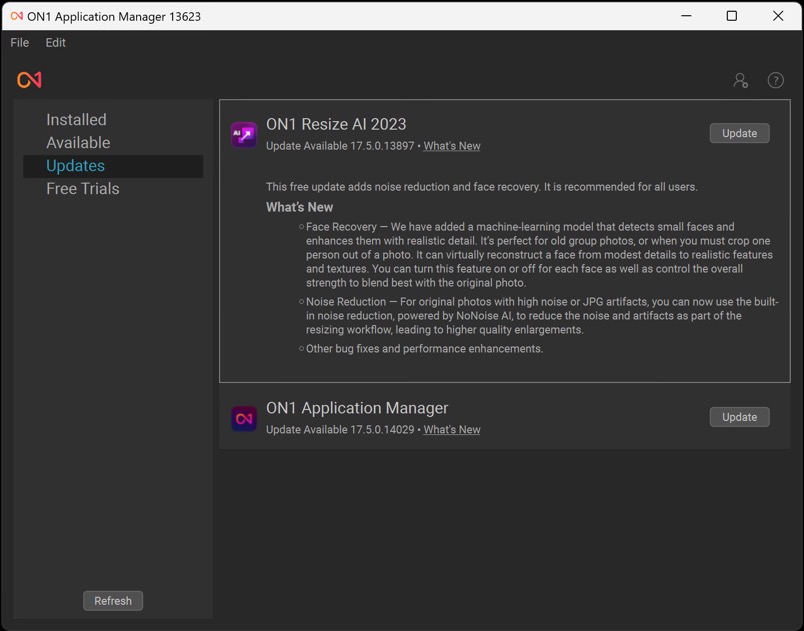Click the Face Recovery bullet paragraph
The width and height of the screenshot is (804, 631).
(539, 255)
